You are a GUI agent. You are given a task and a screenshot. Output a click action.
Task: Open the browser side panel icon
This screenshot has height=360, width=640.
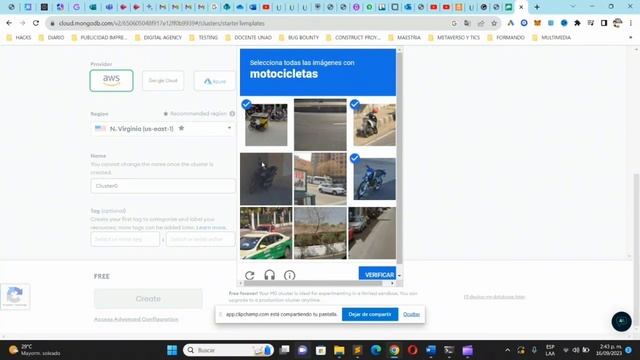[x=604, y=23]
